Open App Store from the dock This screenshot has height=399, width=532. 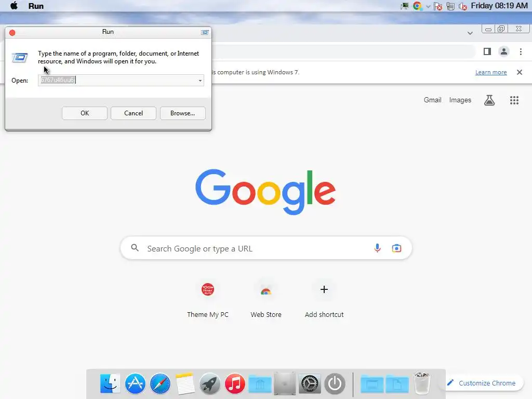pyautogui.click(x=135, y=383)
